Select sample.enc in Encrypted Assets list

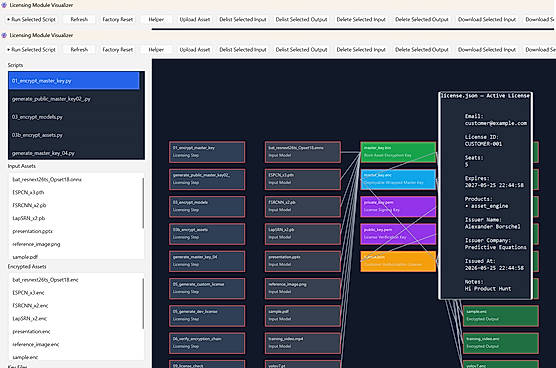(x=75, y=357)
